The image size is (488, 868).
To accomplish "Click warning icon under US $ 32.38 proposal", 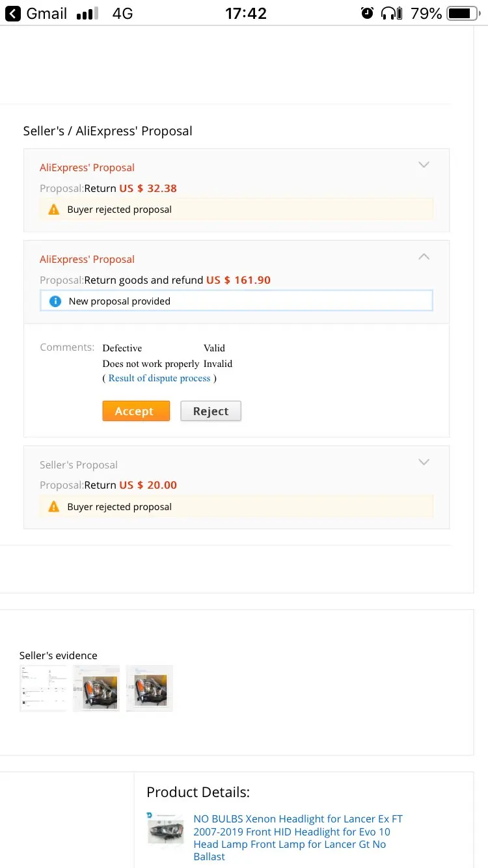I will [x=54, y=210].
